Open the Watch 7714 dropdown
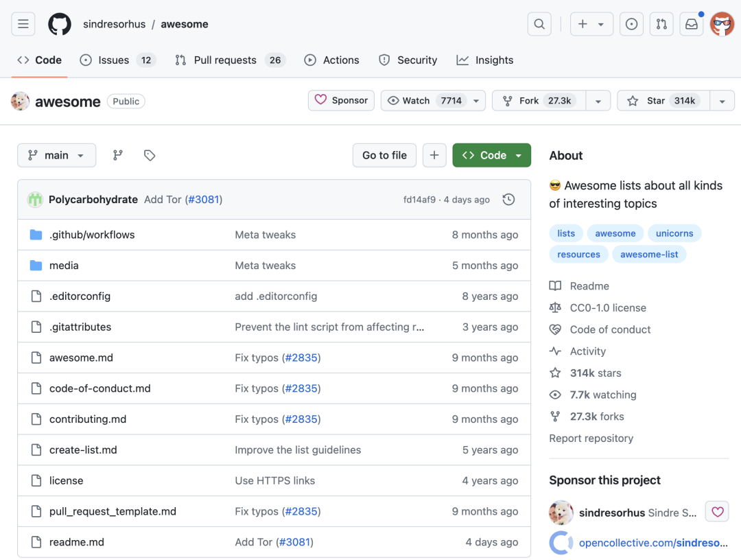The height and width of the screenshot is (560, 741). [433, 101]
